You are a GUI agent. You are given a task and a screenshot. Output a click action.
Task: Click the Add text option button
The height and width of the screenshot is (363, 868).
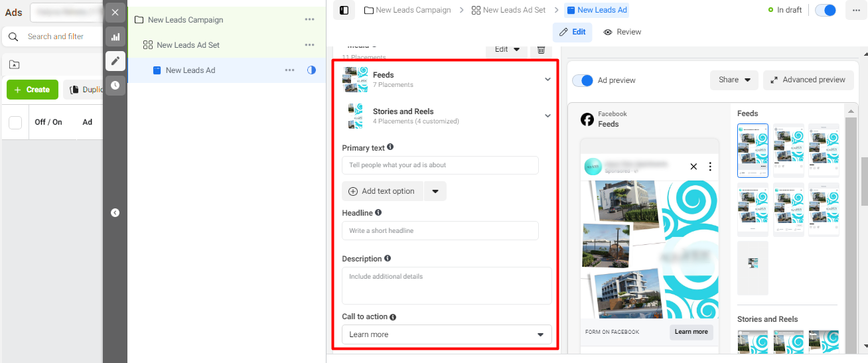(x=382, y=191)
